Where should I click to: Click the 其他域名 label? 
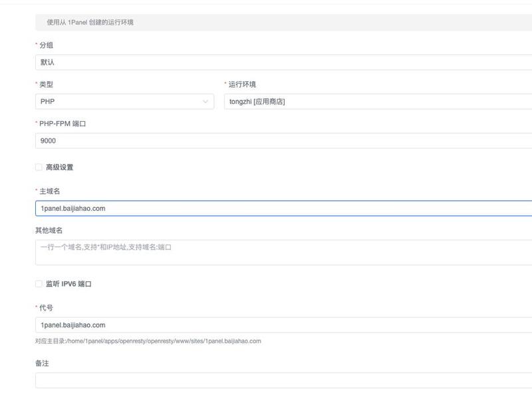pyautogui.click(x=49, y=230)
